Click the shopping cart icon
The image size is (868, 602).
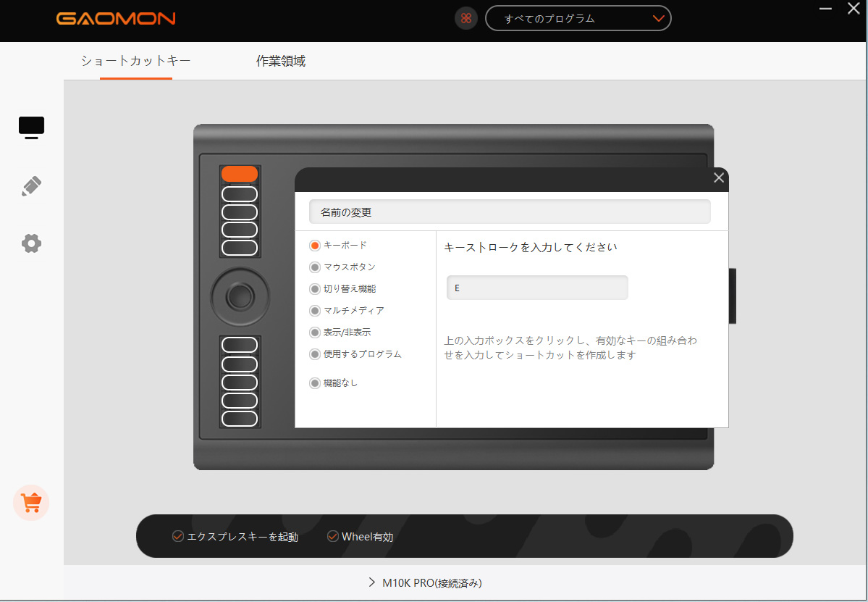click(x=31, y=502)
